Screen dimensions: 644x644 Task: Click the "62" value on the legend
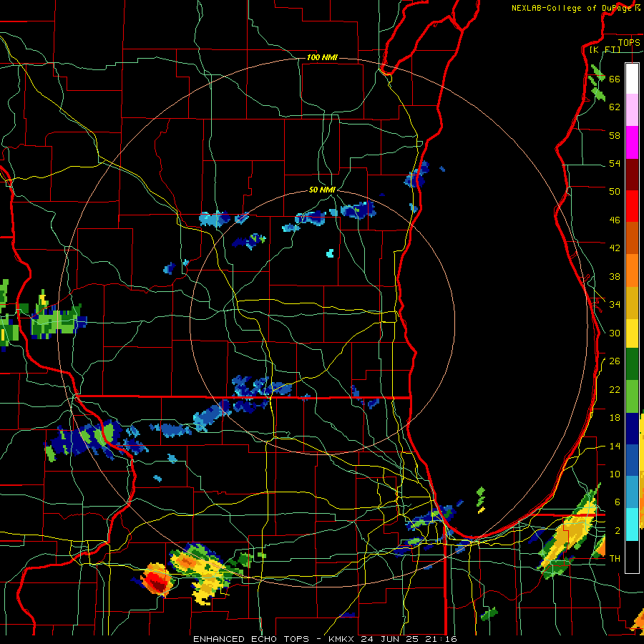click(615, 107)
